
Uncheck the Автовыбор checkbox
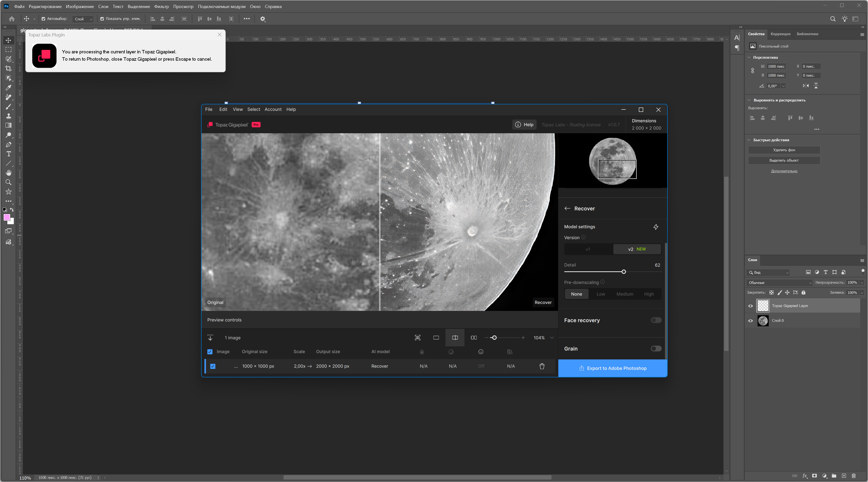(43, 19)
